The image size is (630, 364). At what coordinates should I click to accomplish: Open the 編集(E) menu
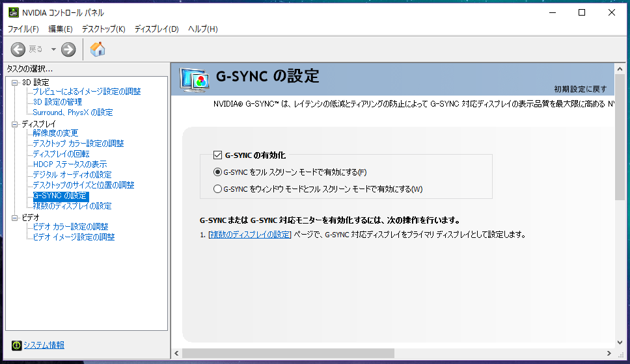(x=61, y=29)
